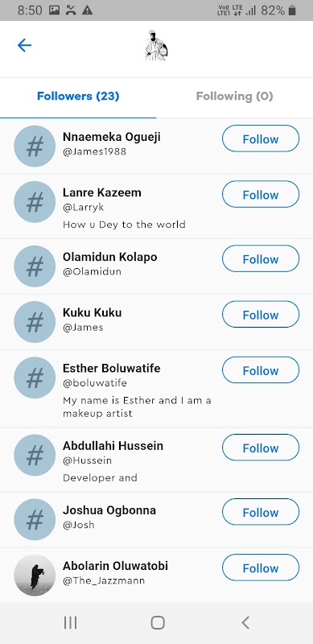Tap Android recent apps navigation icon
The width and height of the screenshot is (313, 644).
pos(70,623)
